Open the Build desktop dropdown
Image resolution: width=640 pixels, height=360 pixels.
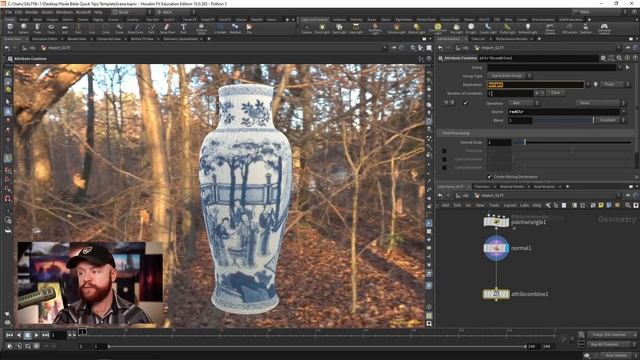click(x=132, y=12)
